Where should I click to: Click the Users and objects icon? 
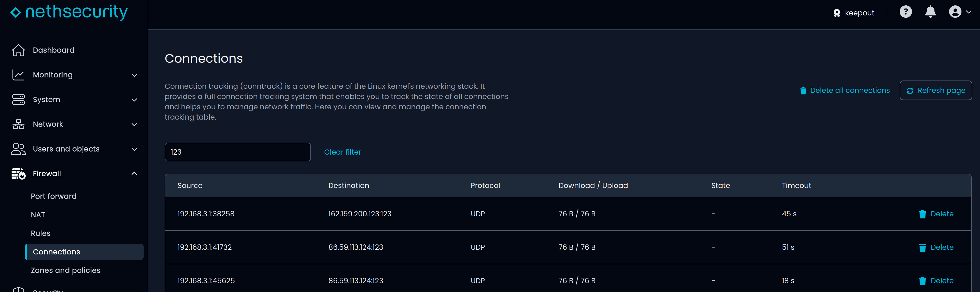tap(18, 149)
